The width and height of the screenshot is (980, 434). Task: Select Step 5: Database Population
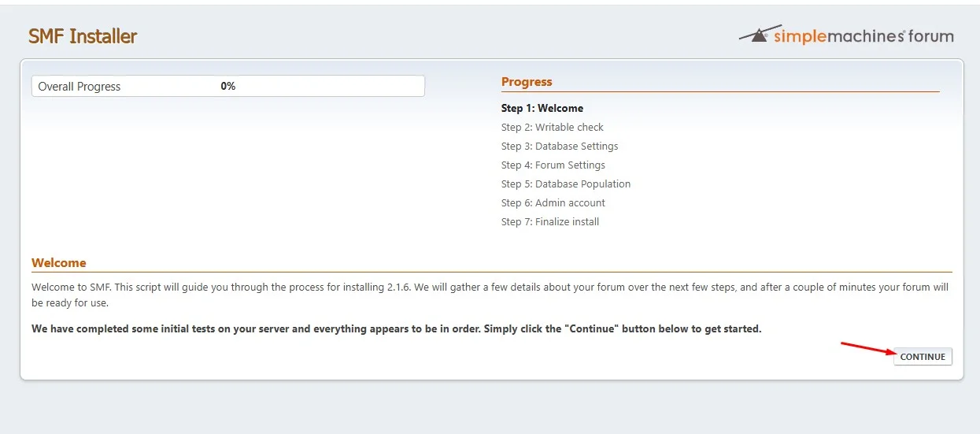566,184
